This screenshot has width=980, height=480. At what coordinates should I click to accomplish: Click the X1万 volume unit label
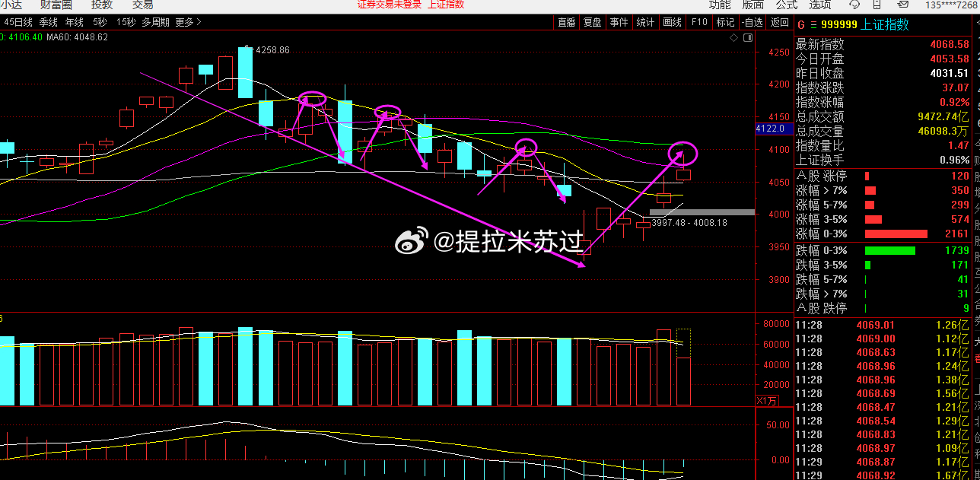tap(768, 400)
